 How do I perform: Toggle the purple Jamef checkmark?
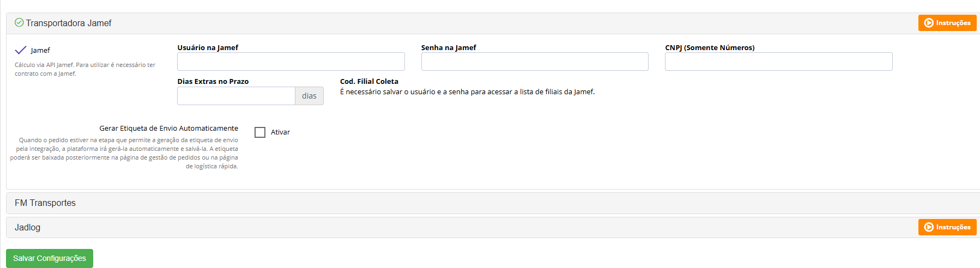pos(21,50)
